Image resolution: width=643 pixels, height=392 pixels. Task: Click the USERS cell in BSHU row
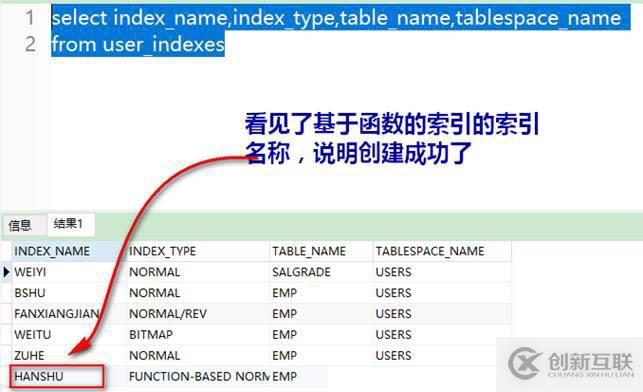pos(442,293)
